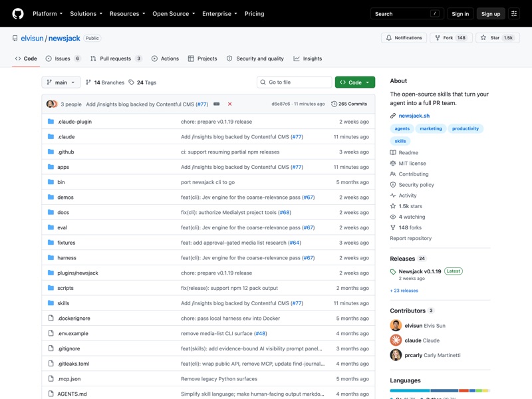
Task: Click the eye icon beside 4 watching
Action: click(x=393, y=217)
